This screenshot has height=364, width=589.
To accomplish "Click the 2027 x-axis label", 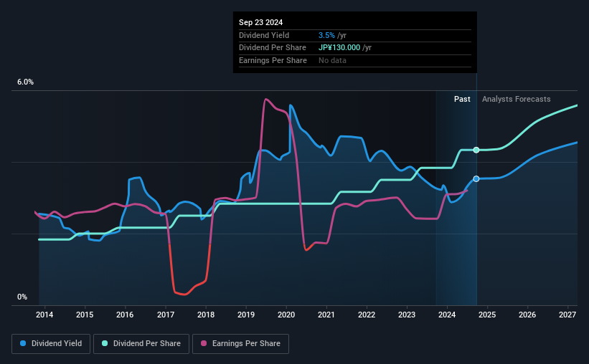I will click(567, 315).
